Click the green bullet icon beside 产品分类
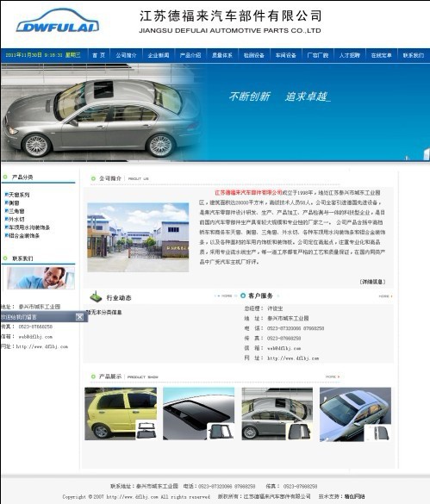The height and width of the screenshot is (504, 430). tap(5, 177)
